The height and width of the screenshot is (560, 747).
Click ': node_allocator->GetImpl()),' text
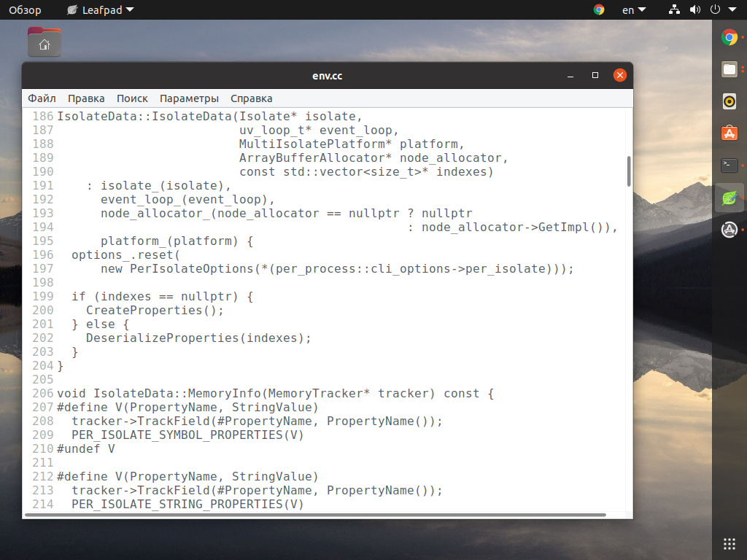[x=513, y=227]
